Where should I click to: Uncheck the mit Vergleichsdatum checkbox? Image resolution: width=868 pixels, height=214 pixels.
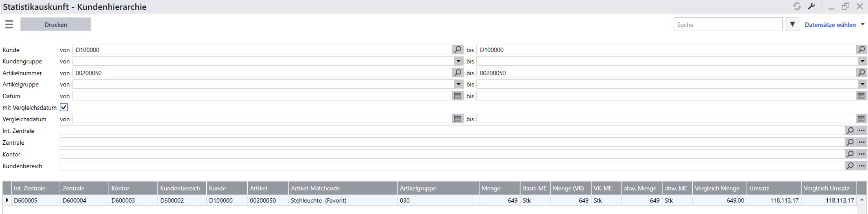64,107
